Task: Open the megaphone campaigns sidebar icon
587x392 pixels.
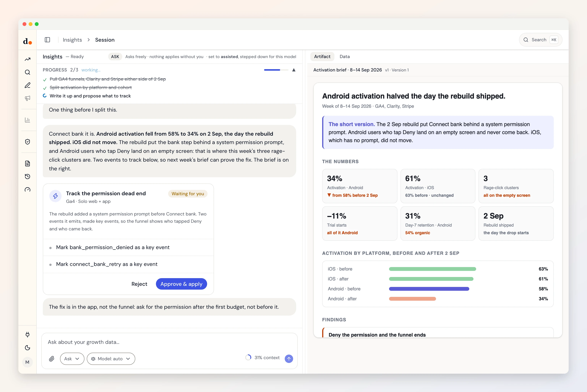Action: (x=28, y=98)
